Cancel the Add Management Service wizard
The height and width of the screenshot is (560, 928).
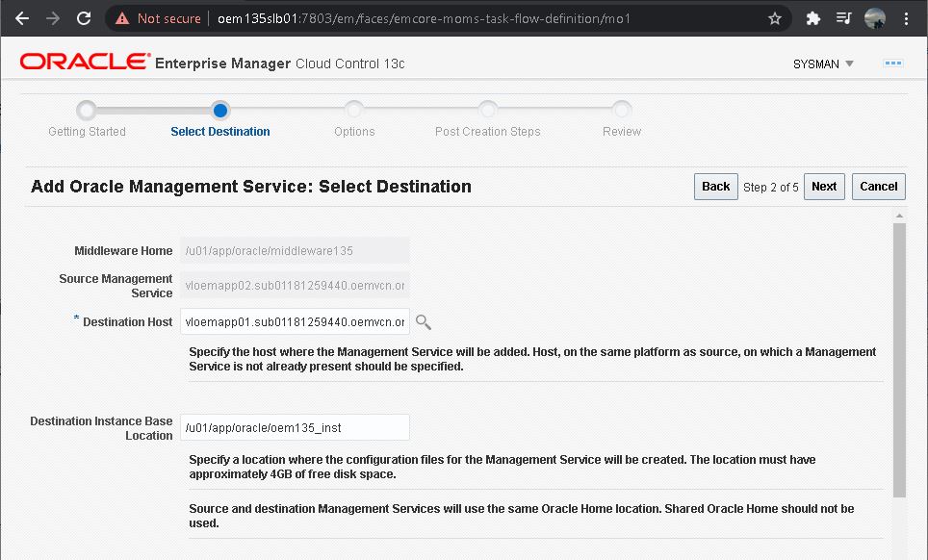pyautogui.click(x=878, y=186)
